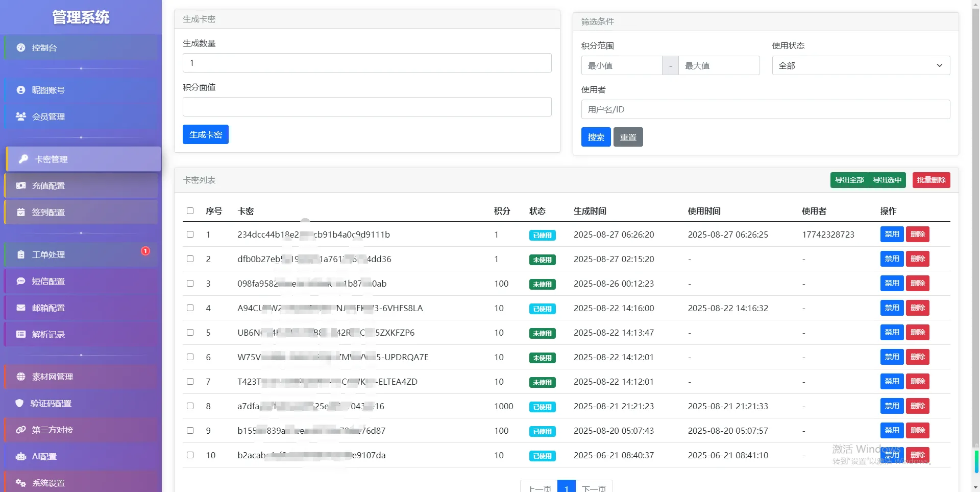Image resolution: width=980 pixels, height=492 pixels.
Task: Click the red 批量删除 button
Action: pyautogui.click(x=931, y=180)
